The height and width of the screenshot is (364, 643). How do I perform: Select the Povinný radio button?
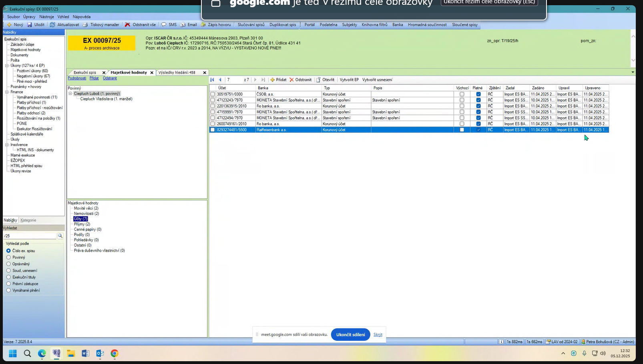[x=8, y=258]
